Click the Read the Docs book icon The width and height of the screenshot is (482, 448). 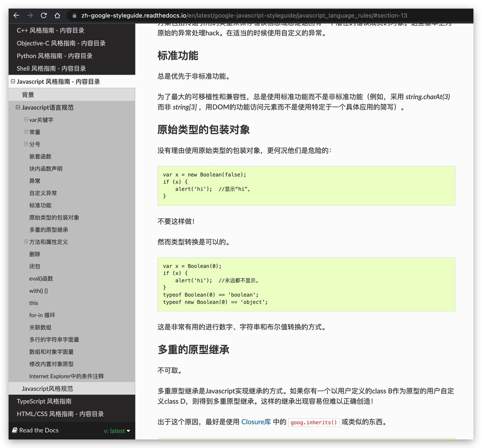tap(16, 430)
